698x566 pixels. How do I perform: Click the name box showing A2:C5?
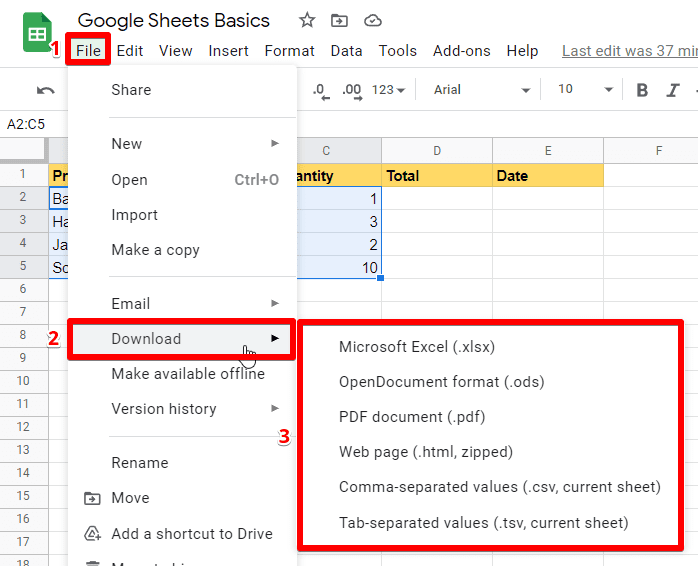26,124
